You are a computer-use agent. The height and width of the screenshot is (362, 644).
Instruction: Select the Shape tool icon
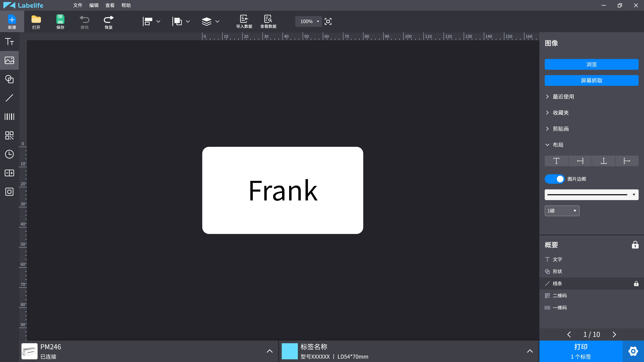coord(9,79)
